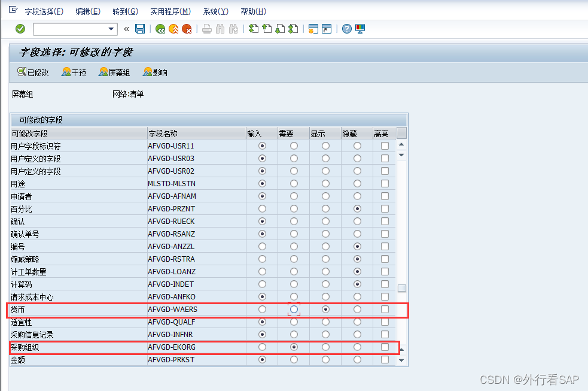The width and height of the screenshot is (588, 391).
Task: Click the orange Exit icon
Action: coord(173,29)
